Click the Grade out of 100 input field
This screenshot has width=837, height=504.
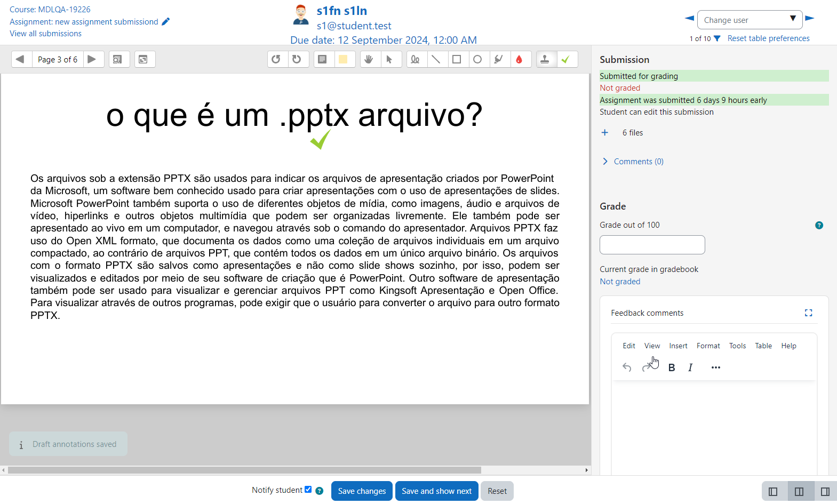pyautogui.click(x=652, y=245)
